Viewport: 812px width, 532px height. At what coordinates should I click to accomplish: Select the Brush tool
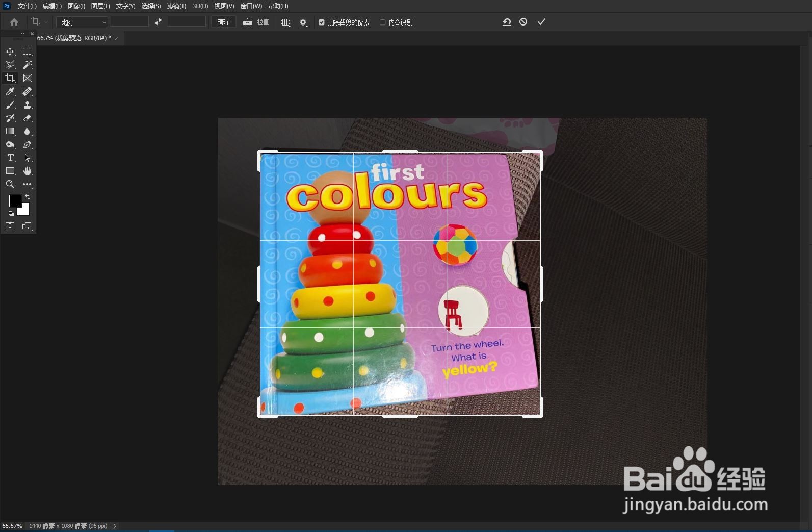[x=10, y=105]
